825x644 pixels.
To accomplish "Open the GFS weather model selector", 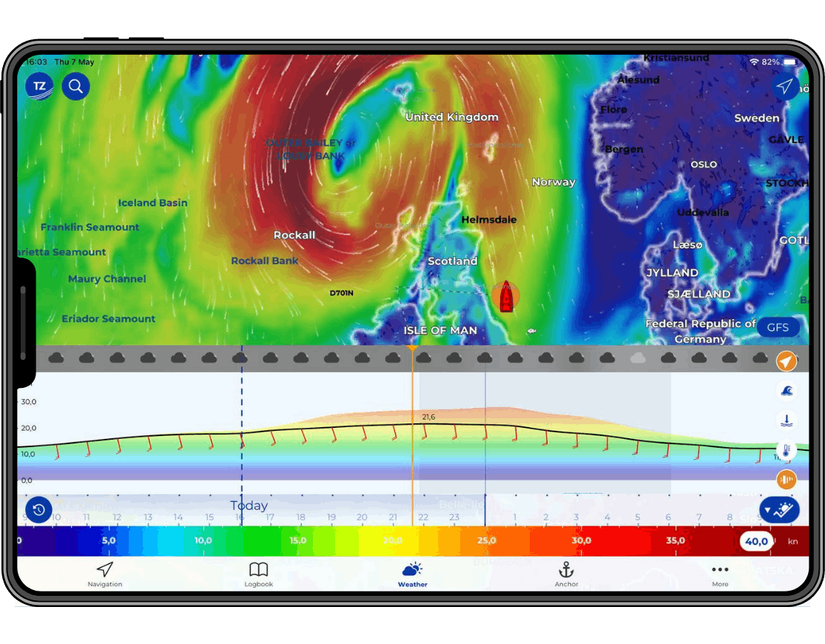I will (778, 327).
